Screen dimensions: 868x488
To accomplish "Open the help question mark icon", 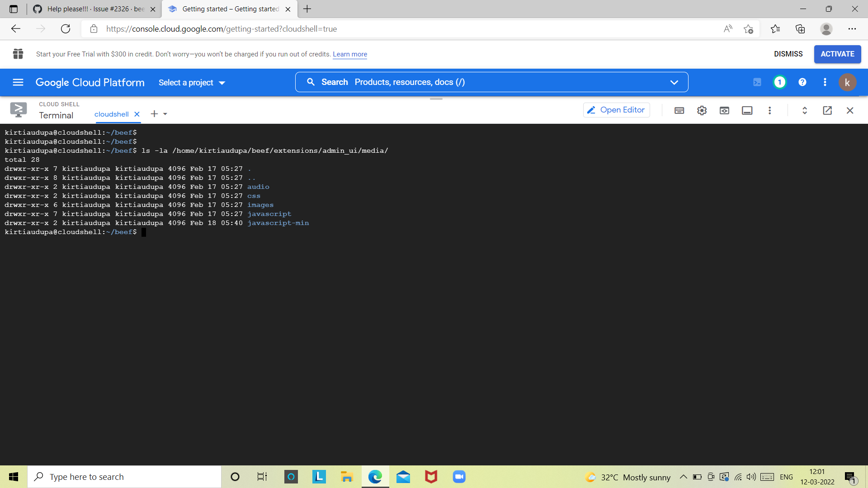I will coord(802,82).
